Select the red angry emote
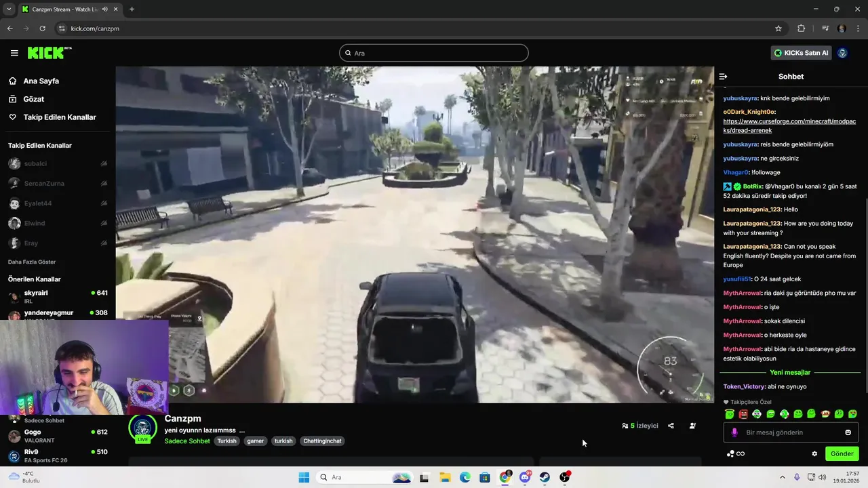 click(x=743, y=413)
